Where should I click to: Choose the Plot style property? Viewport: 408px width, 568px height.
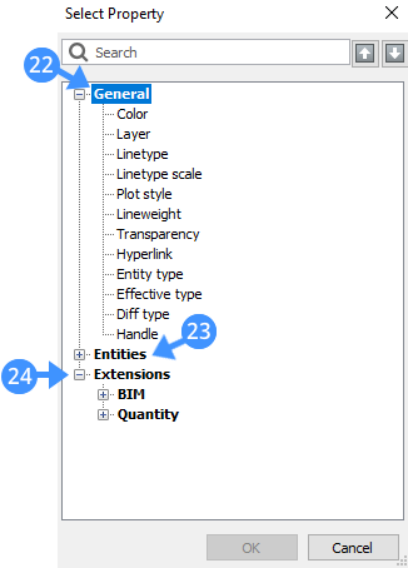coord(144,194)
